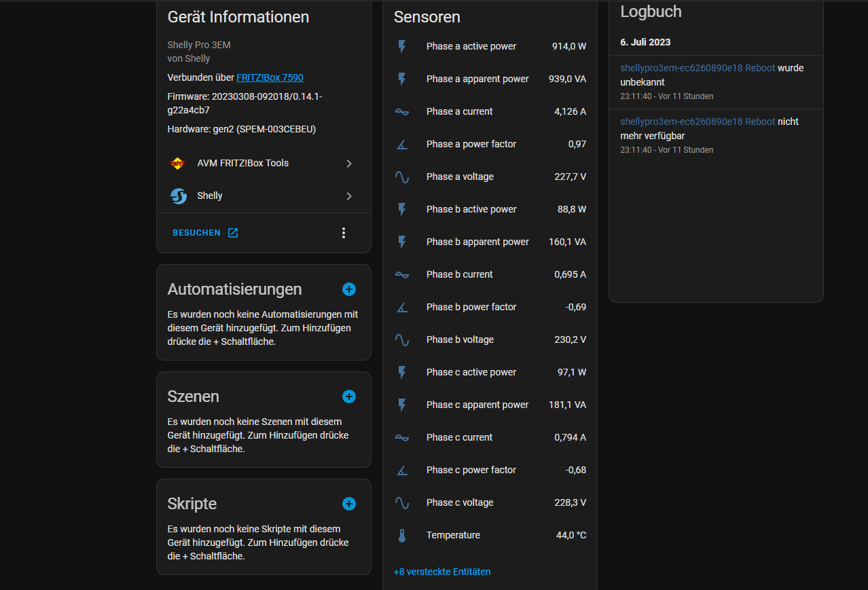Image resolution: width=868 pixels, height=590 pixels.
Task: Click the Phase c voltage sensor row
Action: 489,502
